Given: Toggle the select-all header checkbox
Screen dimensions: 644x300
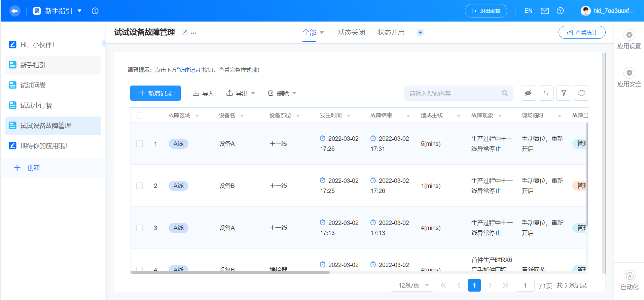Looking at the screenshot, I should [x=140, y=115].
